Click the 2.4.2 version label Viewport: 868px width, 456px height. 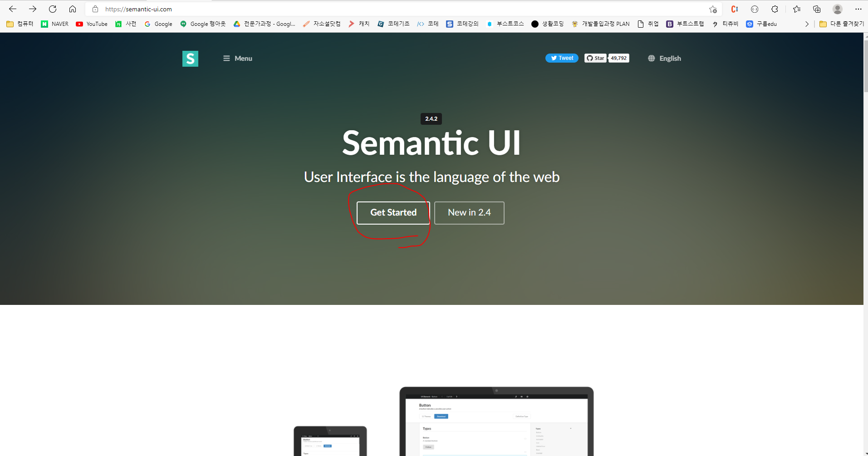coord(431,119)
